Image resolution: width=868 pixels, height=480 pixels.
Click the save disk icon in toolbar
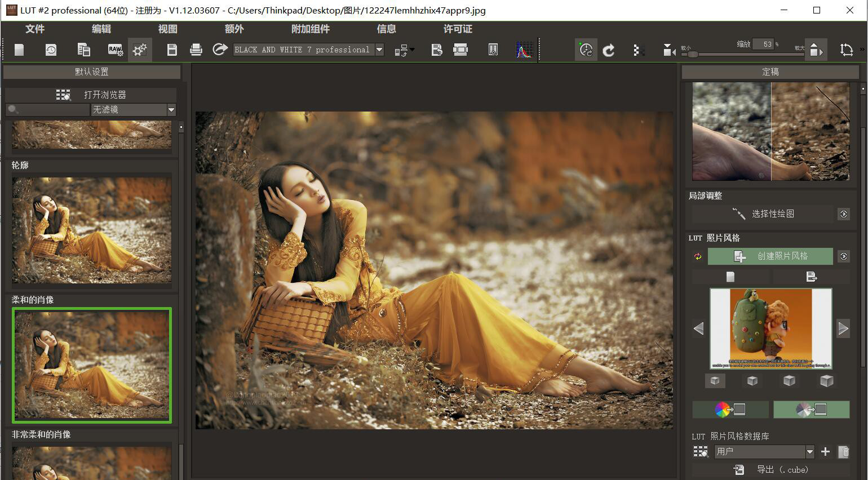coord(172,50)
